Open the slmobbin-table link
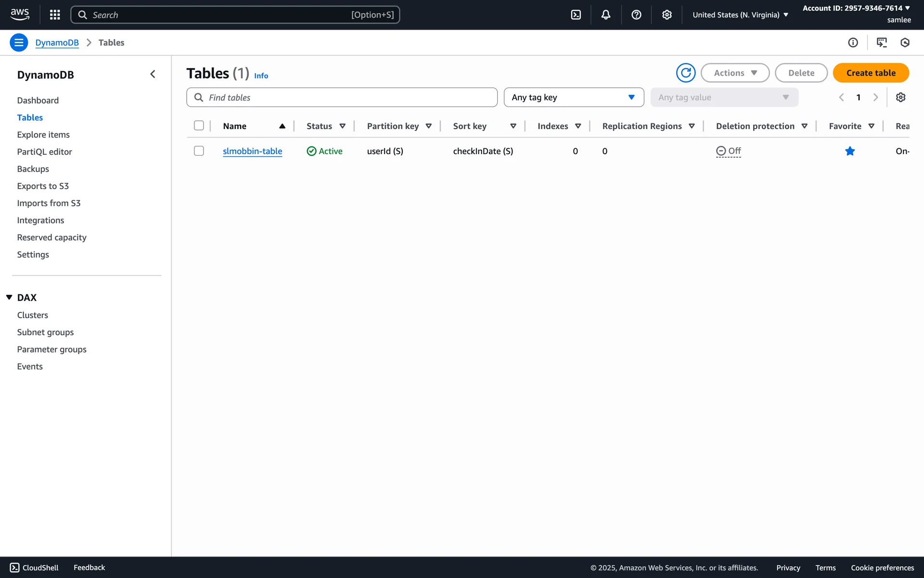The width and height of the screenshot is (924, 578). coord(252,151)
